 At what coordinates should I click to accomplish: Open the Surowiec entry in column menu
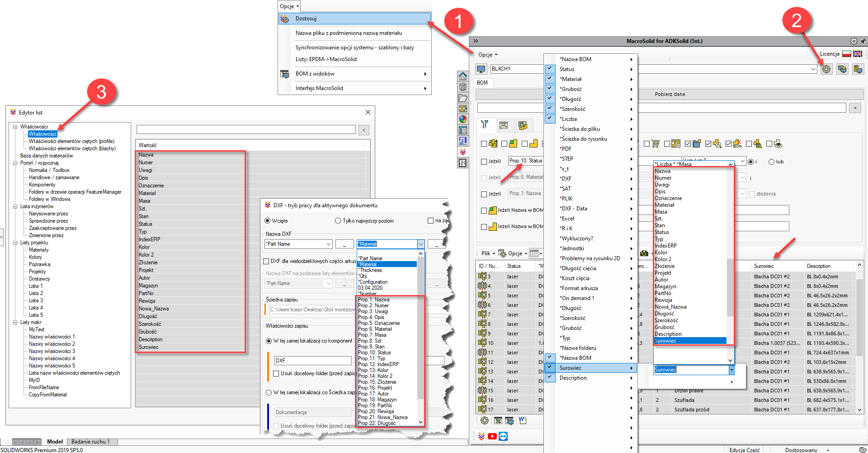point(591,368)
